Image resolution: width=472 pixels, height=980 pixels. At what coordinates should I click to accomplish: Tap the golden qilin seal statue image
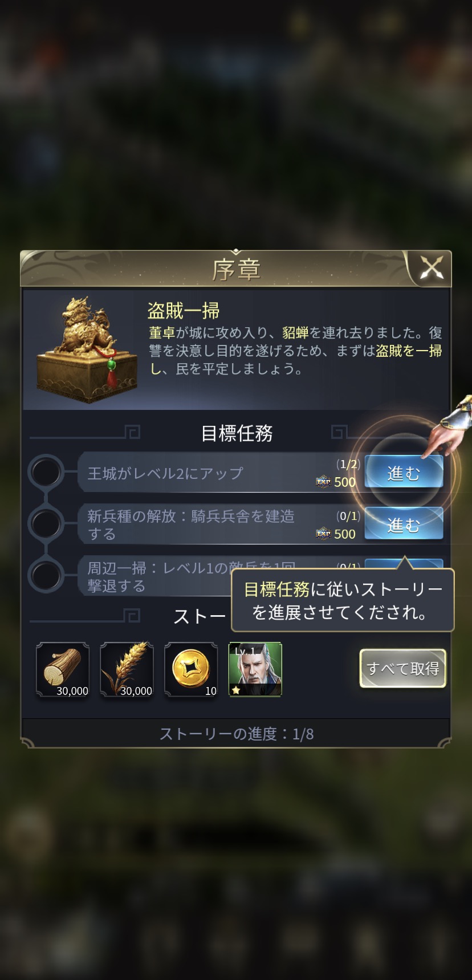[x=87, y=349]
